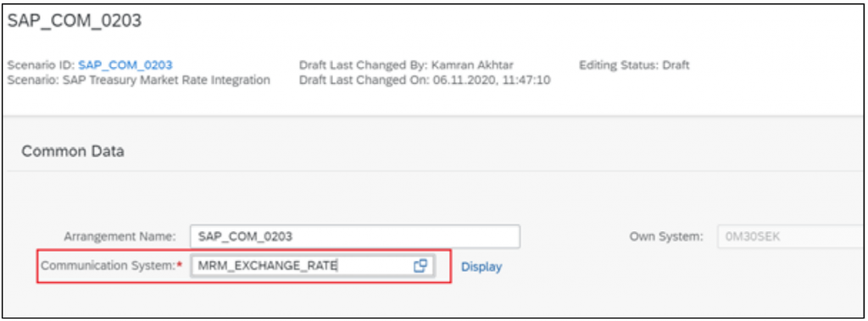
Task: Open the value help icon in Communication System field
Action: point(420,266)
